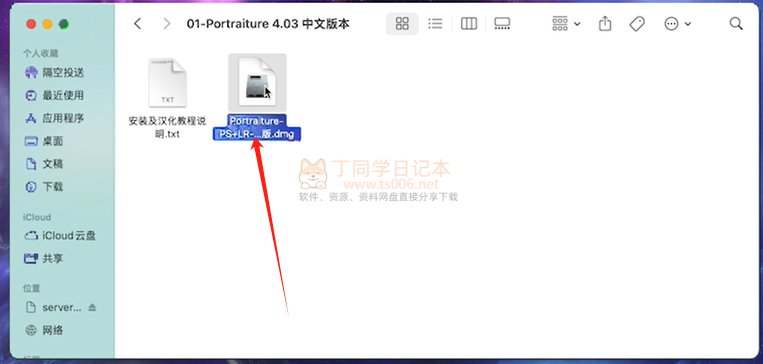This screenshot has height=364, width=763.
Task: Minimize the Finder window
Action: [x=47, y=24]
